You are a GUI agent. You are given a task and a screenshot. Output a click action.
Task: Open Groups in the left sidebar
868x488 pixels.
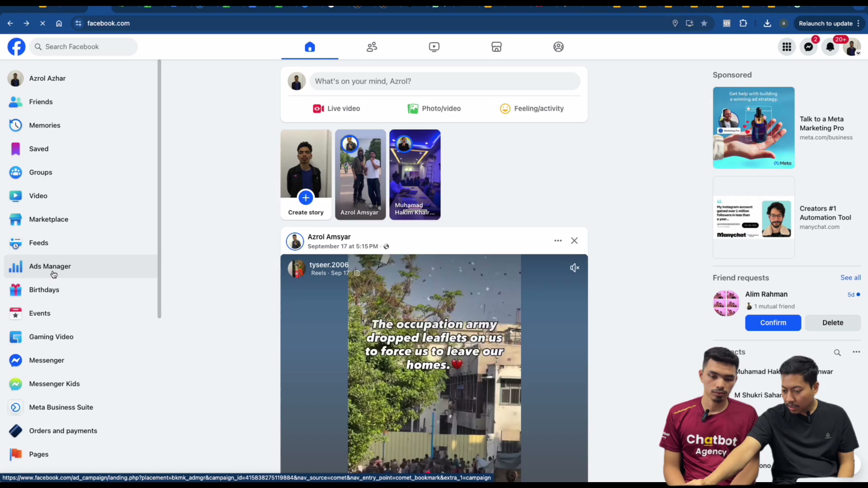(80, 172)
